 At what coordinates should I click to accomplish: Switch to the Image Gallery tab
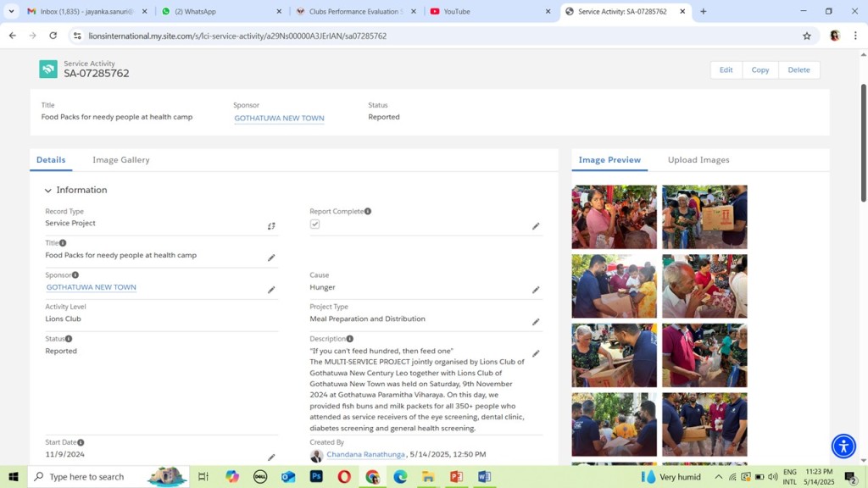click(x=121, y=160)
